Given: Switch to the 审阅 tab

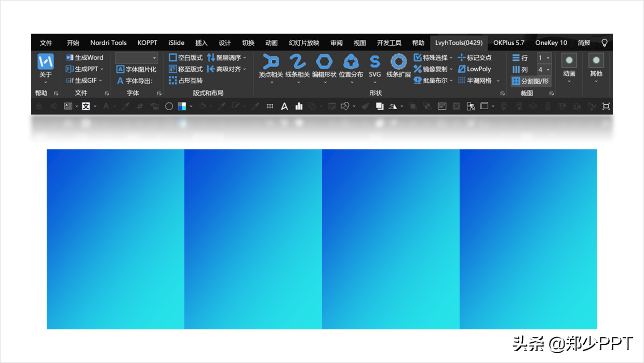Looking at the screenshot, I should pos(337,43).
